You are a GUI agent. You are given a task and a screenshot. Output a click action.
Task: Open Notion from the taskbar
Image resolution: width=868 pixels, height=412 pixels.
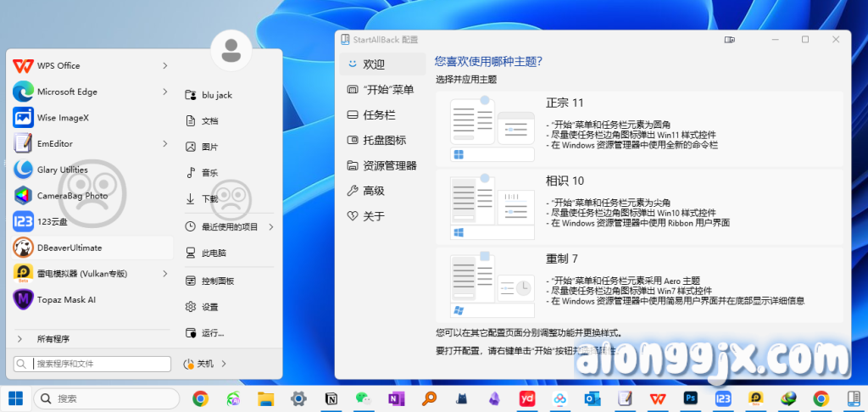[x=331, y=398]
